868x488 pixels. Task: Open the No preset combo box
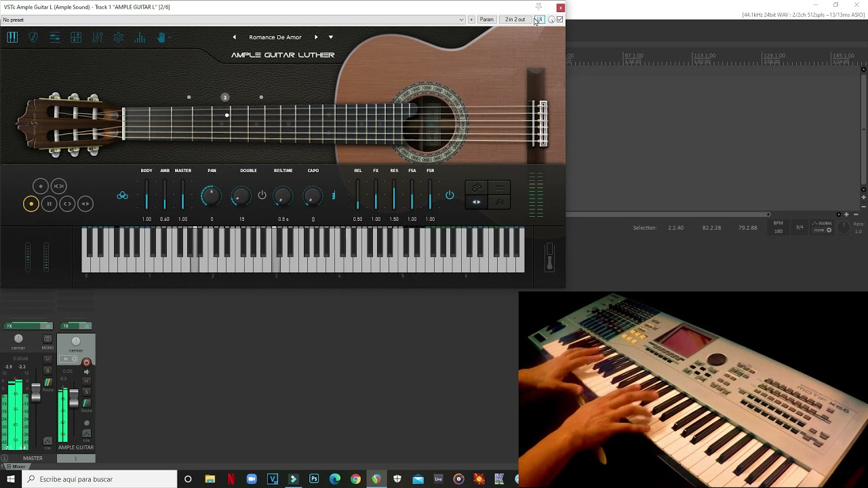pos(233,20)
